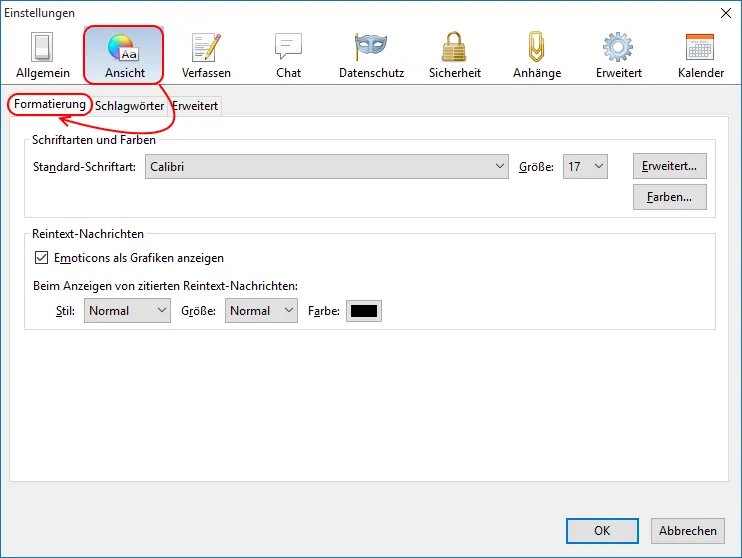742x558 pixels.
Task: Confirm settings with the OK button
Action: click(602, 531)
